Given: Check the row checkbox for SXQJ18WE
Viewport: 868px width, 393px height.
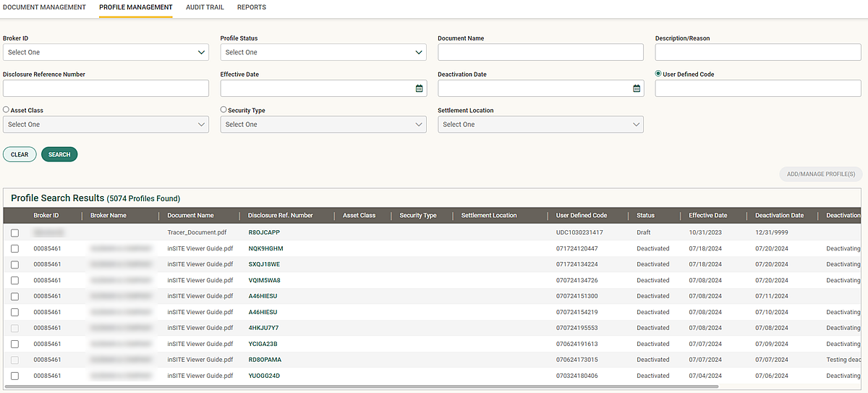Looking at the screenshot, I should point(14,265).
